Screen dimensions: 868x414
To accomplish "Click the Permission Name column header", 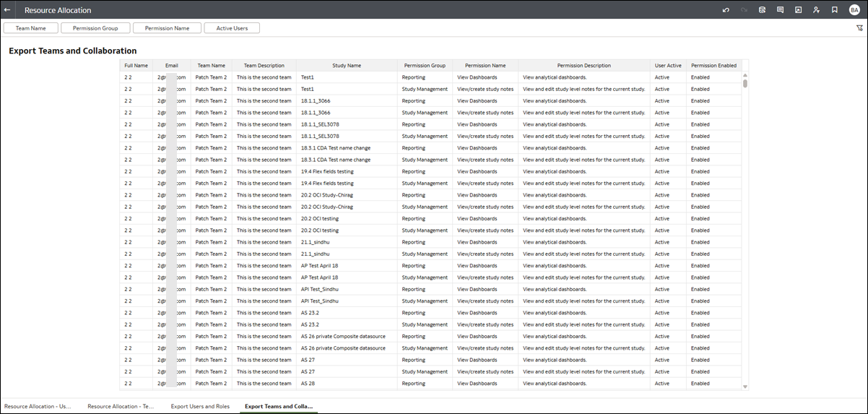I will [485, 66].
